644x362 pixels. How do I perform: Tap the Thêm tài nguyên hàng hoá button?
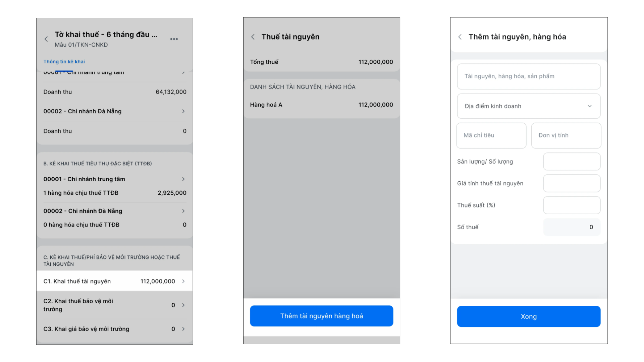[321, 316]
